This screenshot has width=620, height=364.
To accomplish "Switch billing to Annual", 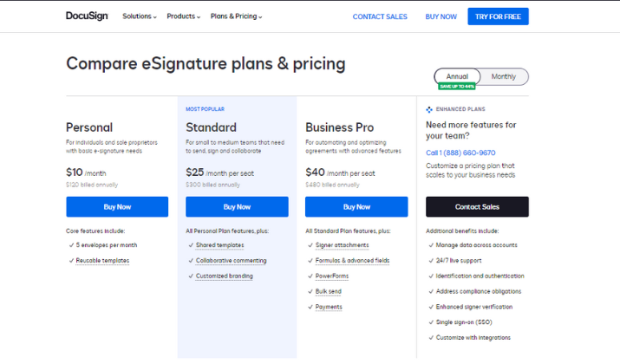I will tap(457, 76).
